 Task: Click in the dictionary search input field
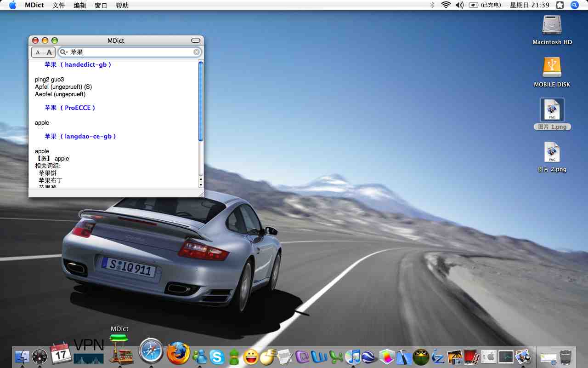(133, 52)
